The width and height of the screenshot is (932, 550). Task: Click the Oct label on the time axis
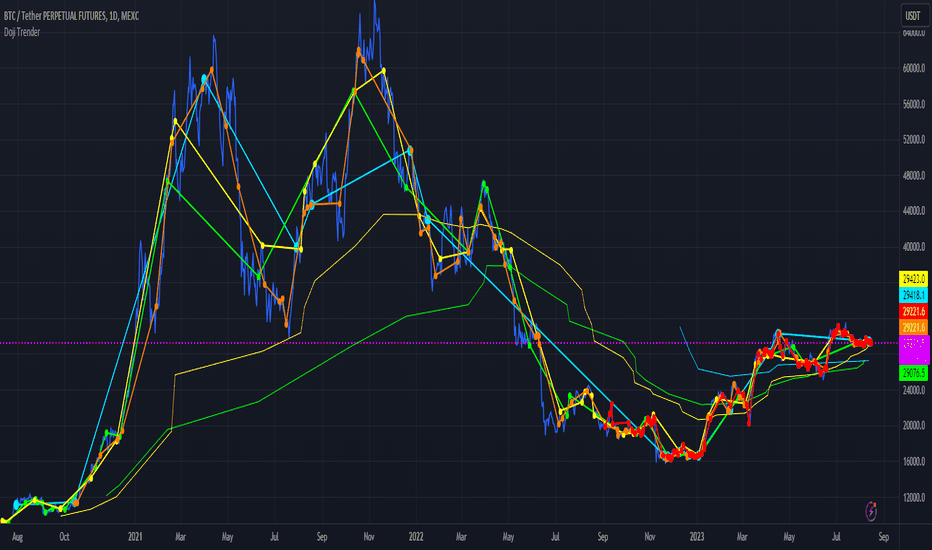pyautogui.click(x=64, y=537)
